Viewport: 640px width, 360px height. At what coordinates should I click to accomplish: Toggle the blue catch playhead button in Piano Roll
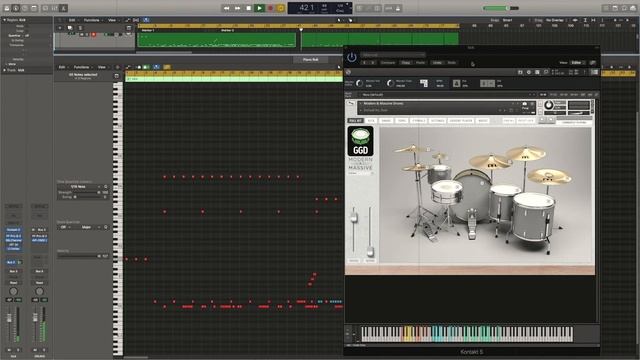(x=156, y=67)
